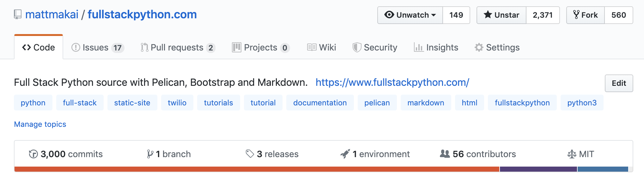Select the twilio topic tag
This screenshot has width=644, height=177.
tap(177, 103)
